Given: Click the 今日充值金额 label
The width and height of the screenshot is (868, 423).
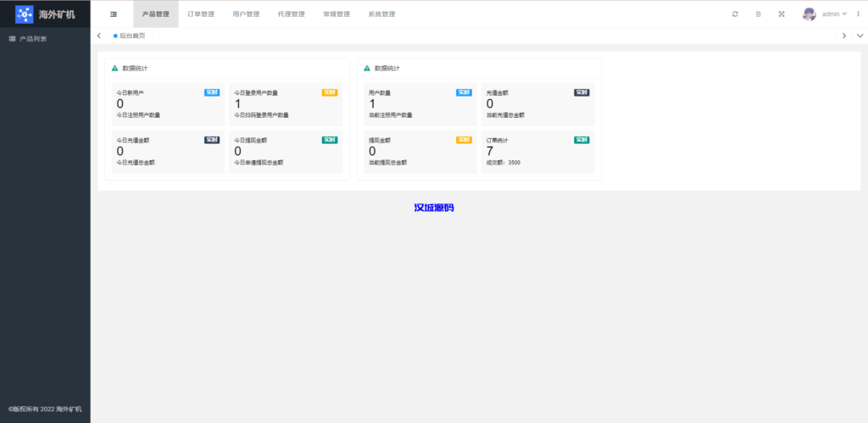Looking at the screenshot, I should tap(133, 141).
